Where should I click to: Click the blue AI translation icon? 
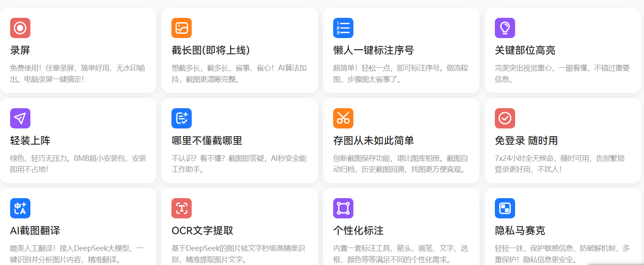click(20, 208)
